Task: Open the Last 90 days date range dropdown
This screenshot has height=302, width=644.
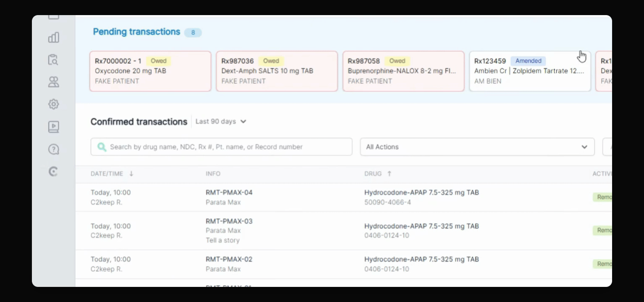Action: 221,122
